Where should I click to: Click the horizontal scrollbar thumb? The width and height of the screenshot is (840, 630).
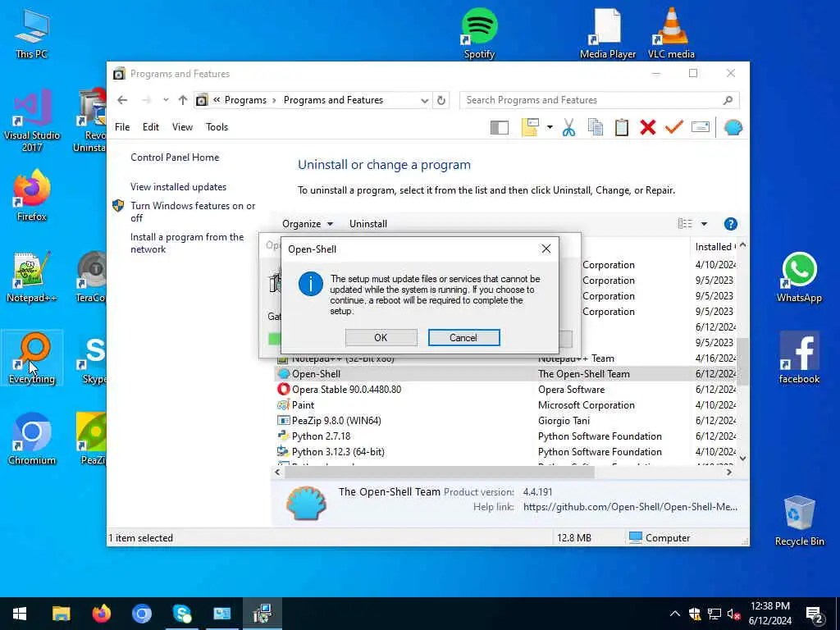(440, 472)
